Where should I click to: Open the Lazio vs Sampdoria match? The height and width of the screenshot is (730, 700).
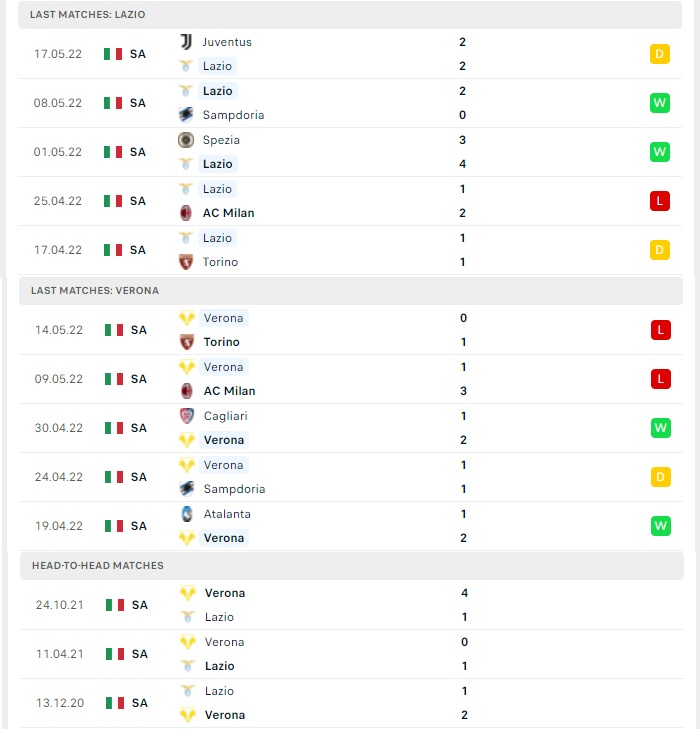coord(350,103)
